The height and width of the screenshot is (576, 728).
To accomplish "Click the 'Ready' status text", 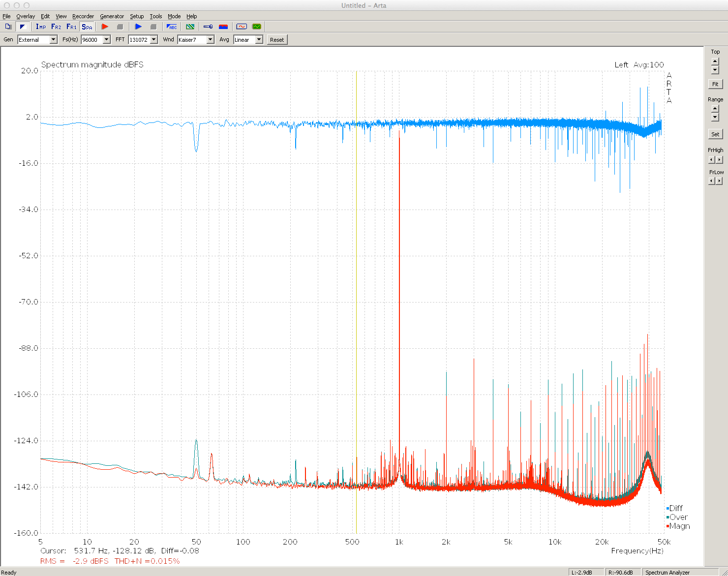I will tap(9, 573).
